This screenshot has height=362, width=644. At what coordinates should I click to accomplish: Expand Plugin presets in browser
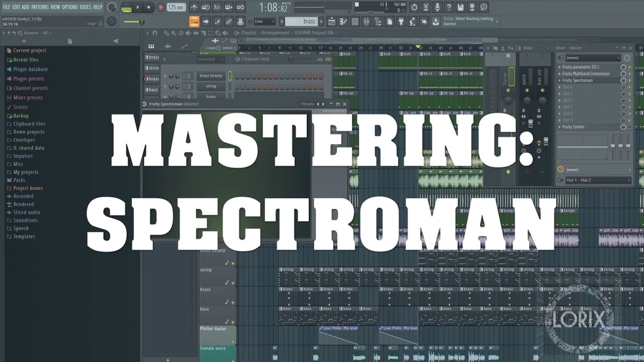pos(29,79)
